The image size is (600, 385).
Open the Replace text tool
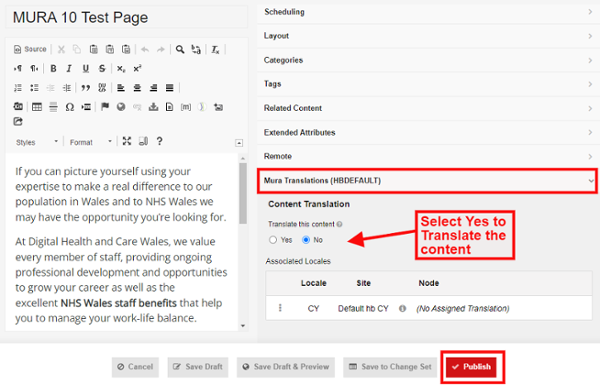click(196, 49)
